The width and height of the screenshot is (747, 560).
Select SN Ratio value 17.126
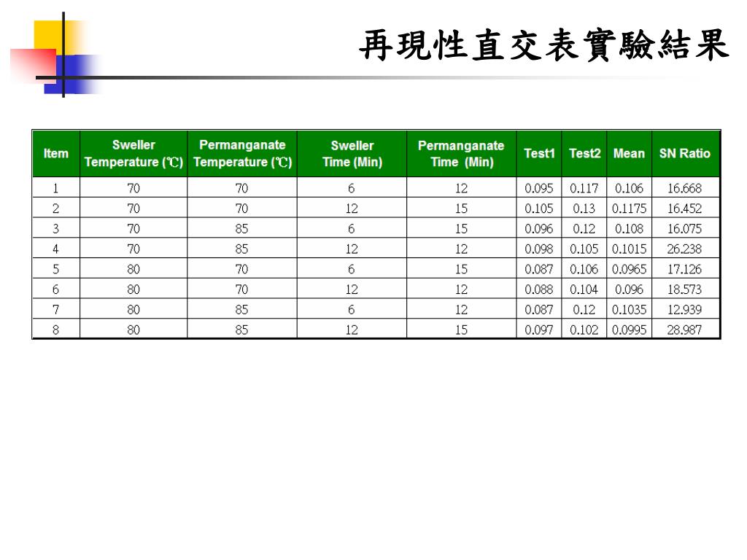tap(684, 269)
